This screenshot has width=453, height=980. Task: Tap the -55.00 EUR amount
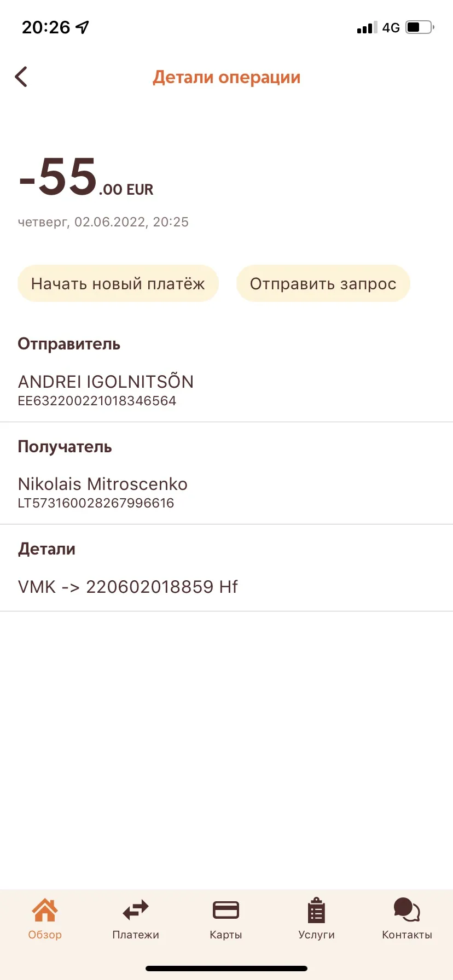point(86,177)
